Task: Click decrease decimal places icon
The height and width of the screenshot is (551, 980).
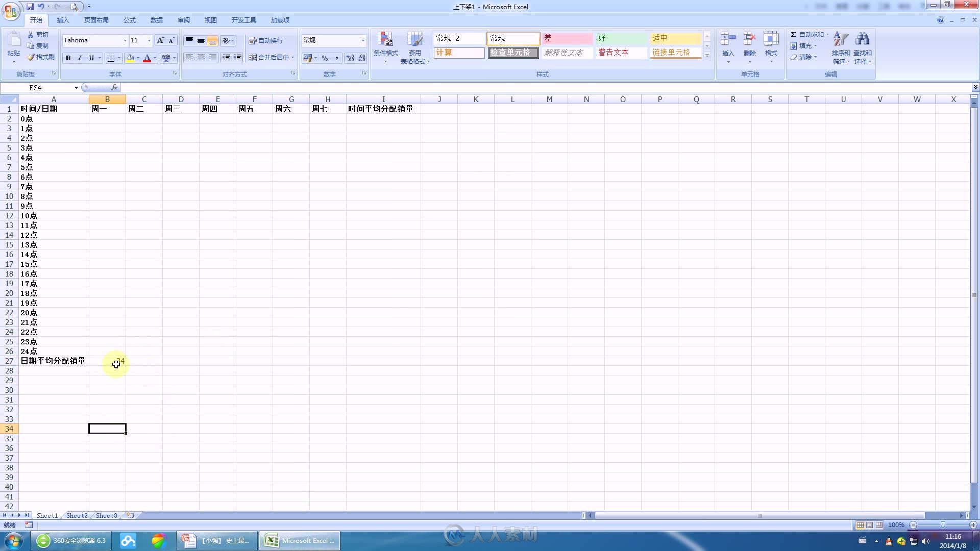Action: [x=361, y=58]
